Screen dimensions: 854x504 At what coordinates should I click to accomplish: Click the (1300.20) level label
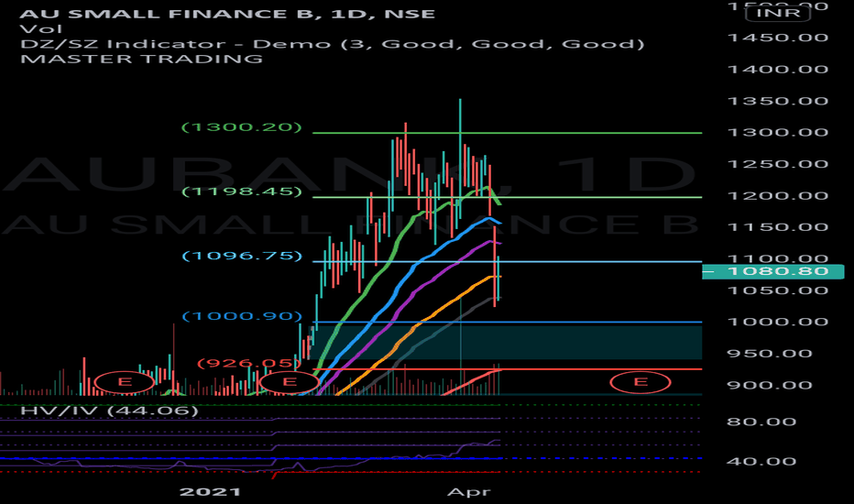click(241, 127)
